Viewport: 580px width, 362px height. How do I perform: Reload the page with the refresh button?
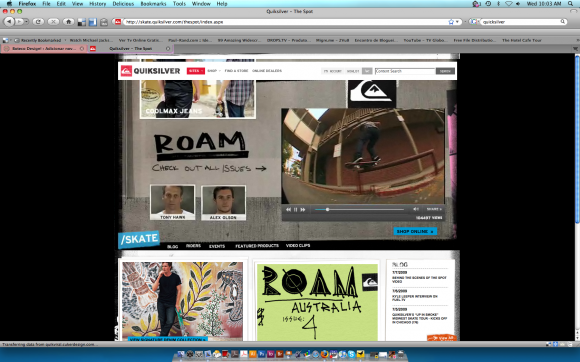[x=38, y=22]
